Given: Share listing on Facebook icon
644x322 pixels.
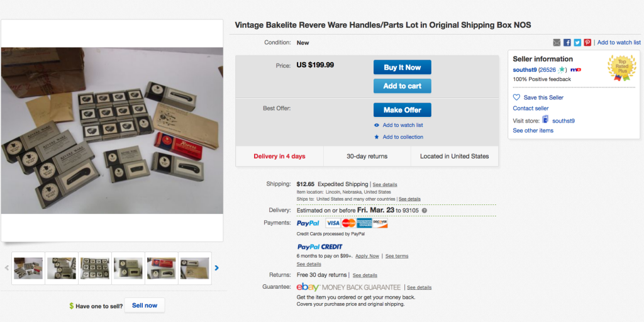Looking at the screenshot, I should pos(567,43).
